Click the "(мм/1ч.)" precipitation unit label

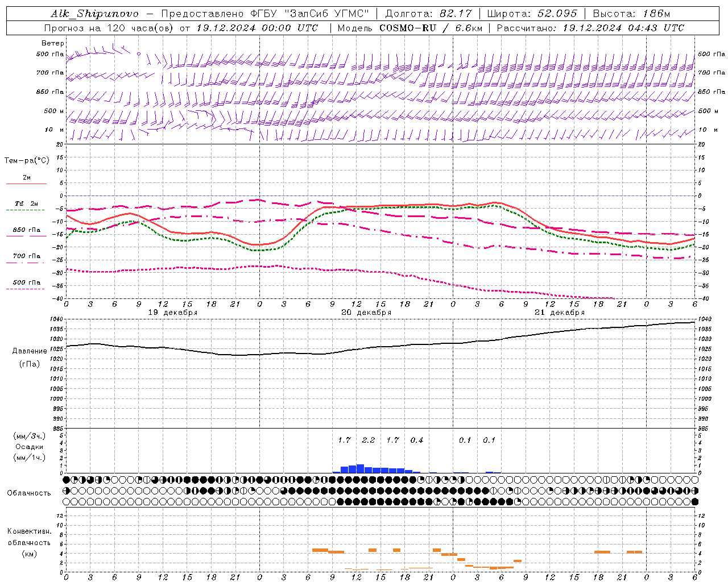point(30,458)
